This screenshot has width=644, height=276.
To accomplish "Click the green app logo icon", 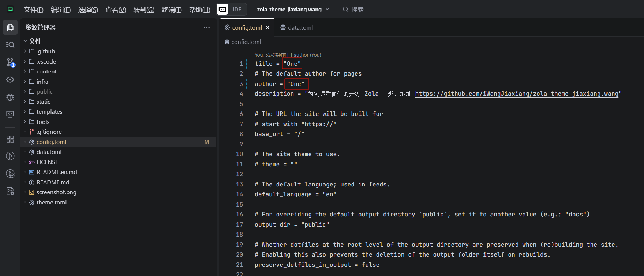I will 10,9.
